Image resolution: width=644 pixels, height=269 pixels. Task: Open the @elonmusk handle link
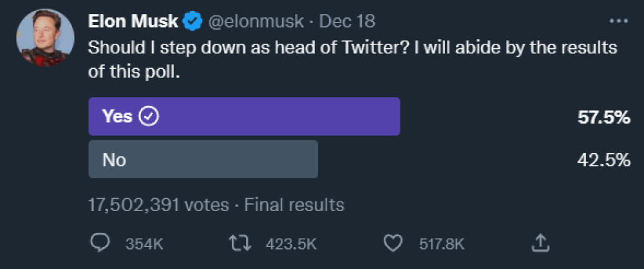tap(257, 22)
